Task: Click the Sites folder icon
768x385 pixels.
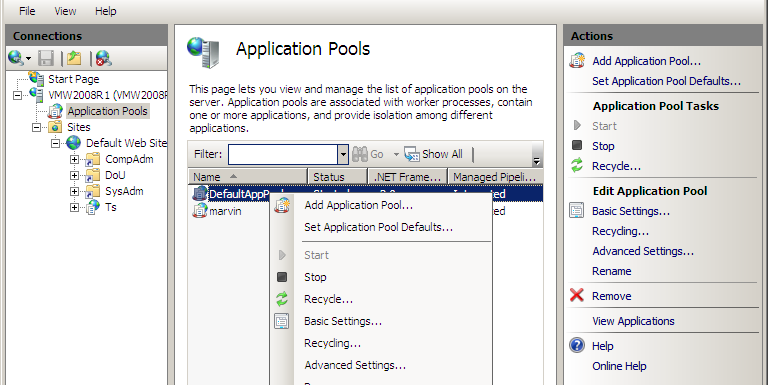Action: (55, 127)
